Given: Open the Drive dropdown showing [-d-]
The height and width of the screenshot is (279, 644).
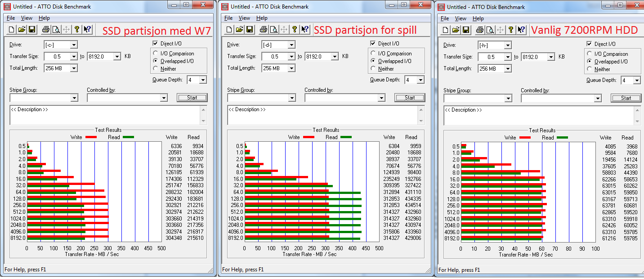Looking at the screenshot, I should tap(291, 45).
